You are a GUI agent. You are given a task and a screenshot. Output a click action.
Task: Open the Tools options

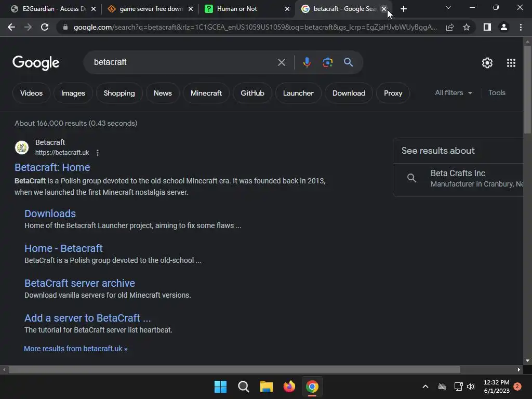(x=497, y=92)
